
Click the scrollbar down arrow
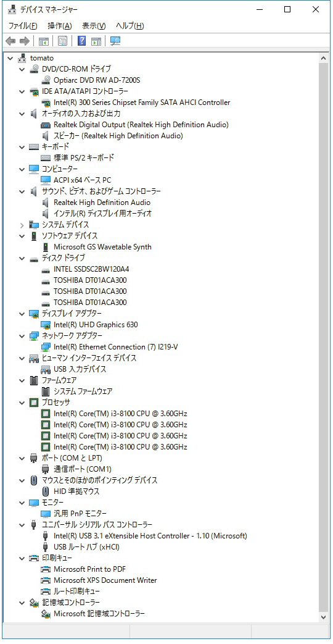[x=324, y=617]
